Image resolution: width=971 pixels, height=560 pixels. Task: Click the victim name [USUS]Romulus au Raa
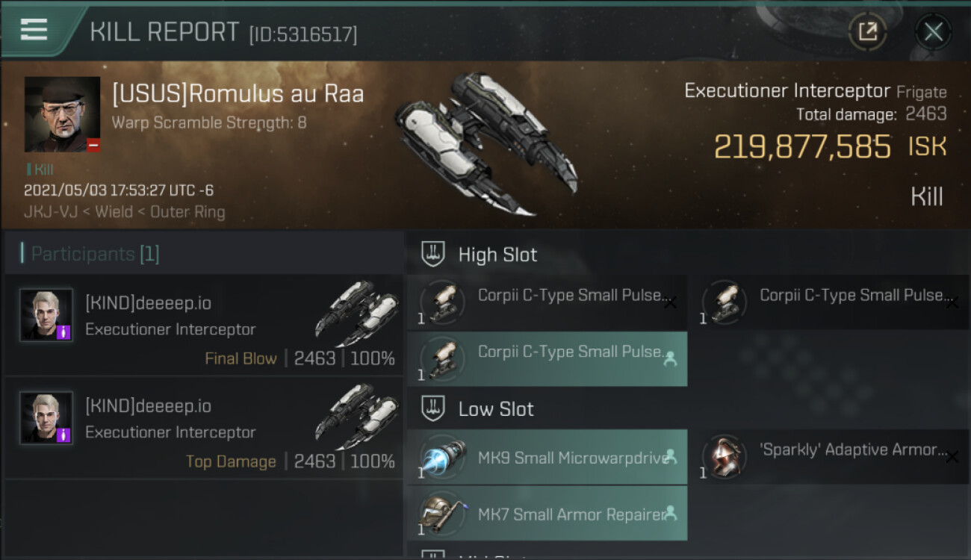pos(238,95)
